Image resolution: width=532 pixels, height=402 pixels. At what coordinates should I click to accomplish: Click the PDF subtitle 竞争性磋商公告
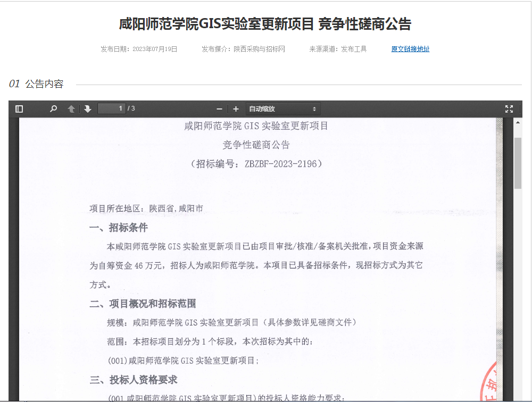tap(256, 145)
